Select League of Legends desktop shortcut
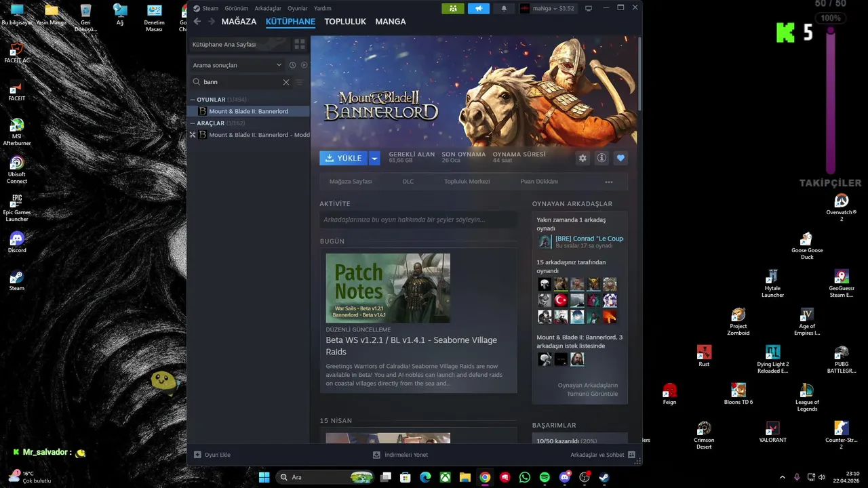Screen dimensions: 868x488 point(807,397)
